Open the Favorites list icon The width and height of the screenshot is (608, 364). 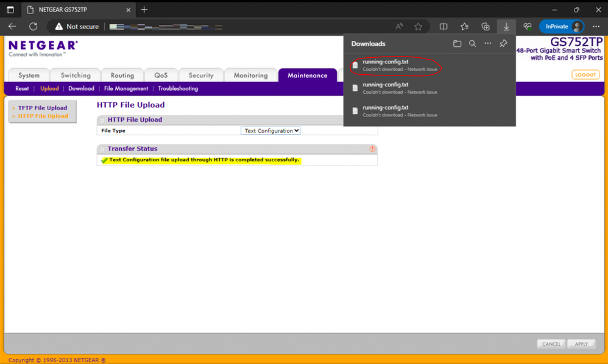465,26
